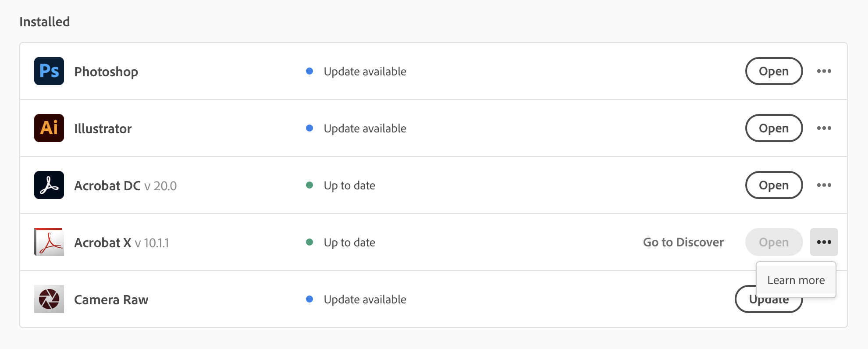Click the Illustrator app icon
The width and height of the screenshot is (868, 349).
coord(49,128)
